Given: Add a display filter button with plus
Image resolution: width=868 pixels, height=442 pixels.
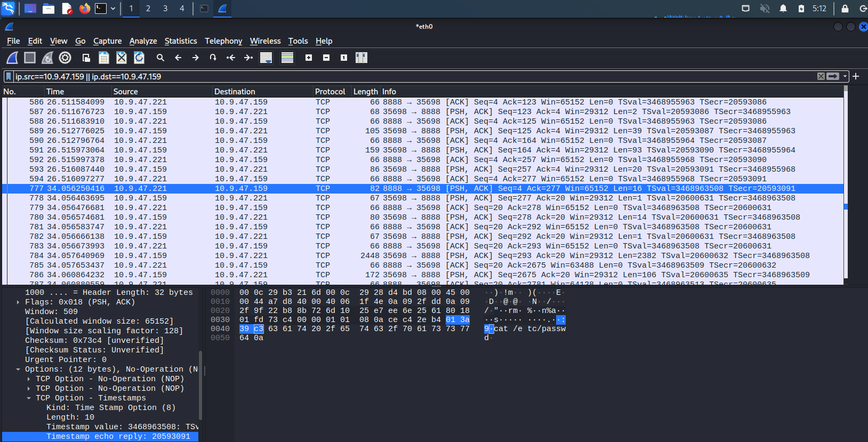Looking at the screenshot, I should click(x=856, y=76).
